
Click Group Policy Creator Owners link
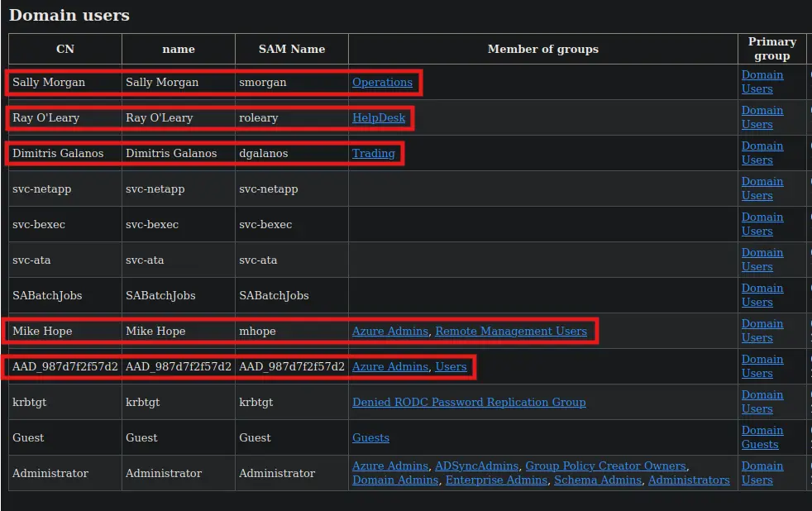click(x=605, y=466)
